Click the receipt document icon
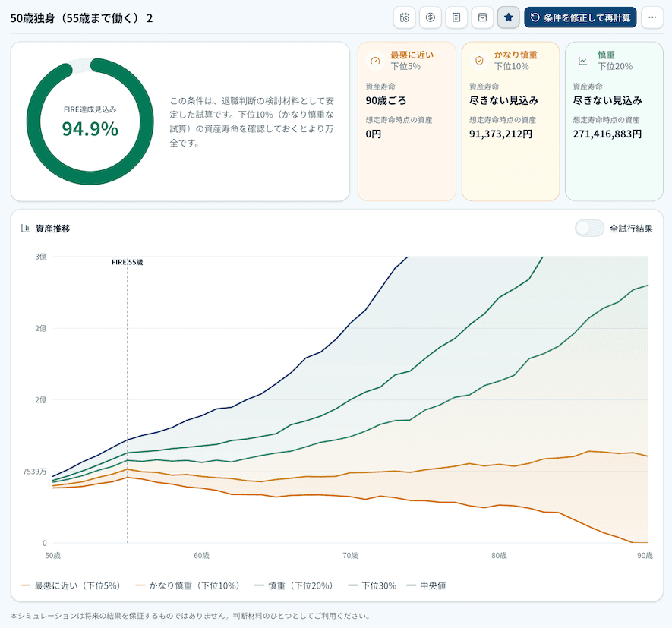672x628 pixels. click(456, 17)
